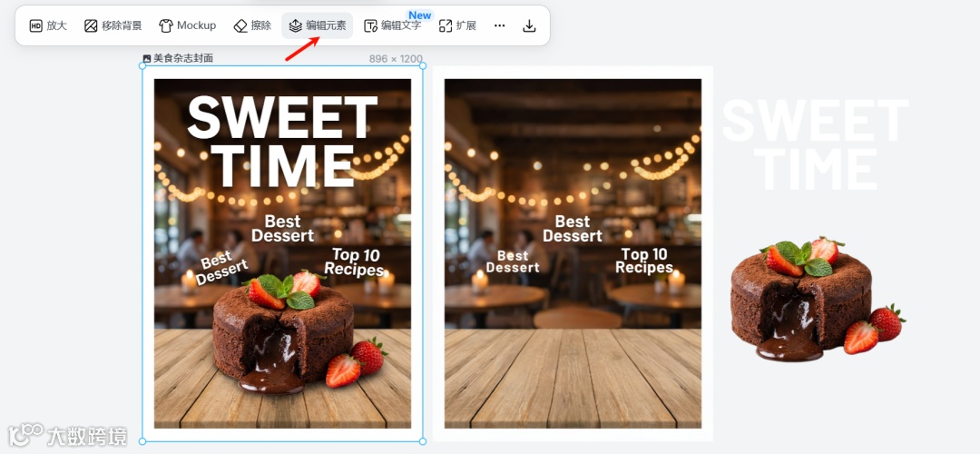Click the image icon beside 美食杂志封面
Image resolution: width=980 pixels, height=454 pixels.
point(147,58)
